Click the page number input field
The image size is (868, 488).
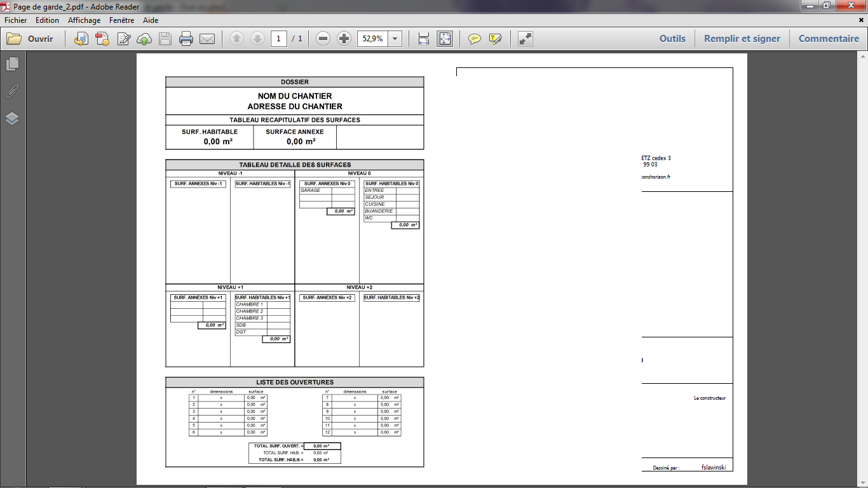pyautogui.click(x=278, y=39)
